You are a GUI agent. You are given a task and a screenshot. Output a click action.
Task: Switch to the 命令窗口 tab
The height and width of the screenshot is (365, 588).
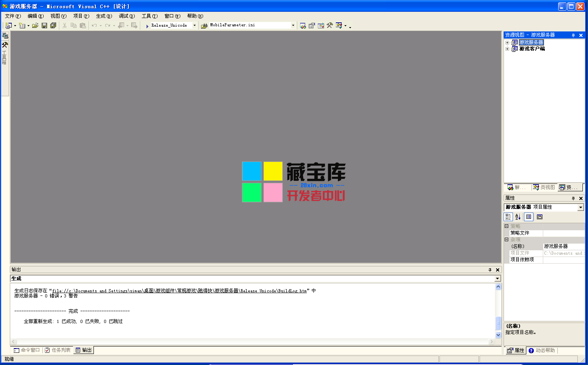tap(27, 350)
